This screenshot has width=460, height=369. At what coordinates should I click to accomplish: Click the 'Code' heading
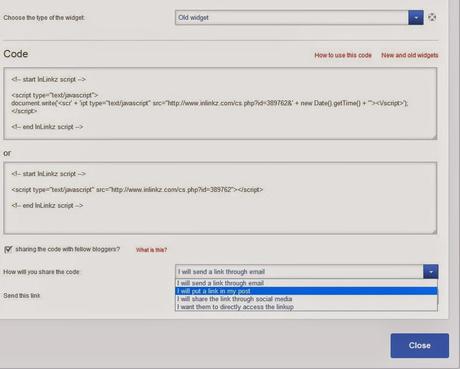click(x=16, y=54)
